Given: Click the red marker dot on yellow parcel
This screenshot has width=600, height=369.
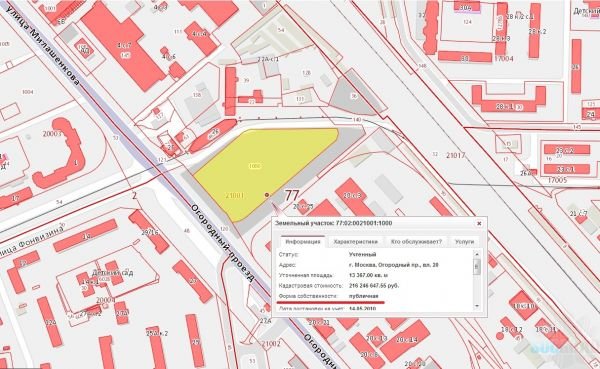Looking at the screenshot, I should (x=267, y=195).
